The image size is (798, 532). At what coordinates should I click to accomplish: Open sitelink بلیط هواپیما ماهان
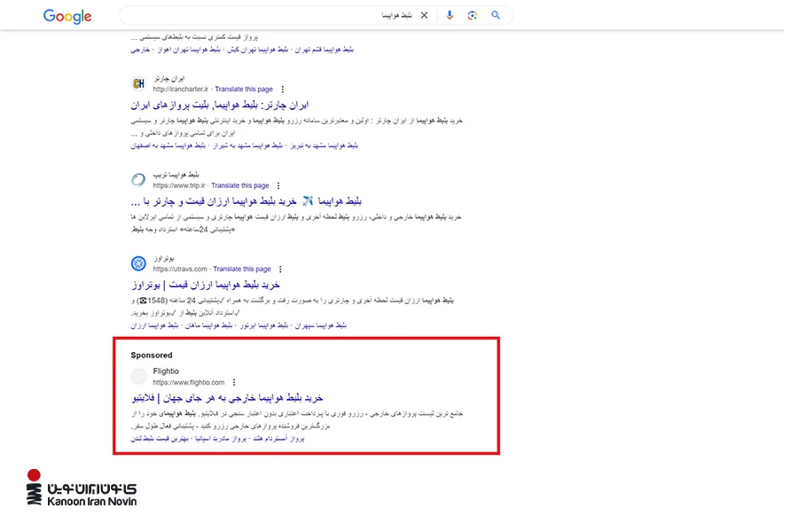coord(208,325)
